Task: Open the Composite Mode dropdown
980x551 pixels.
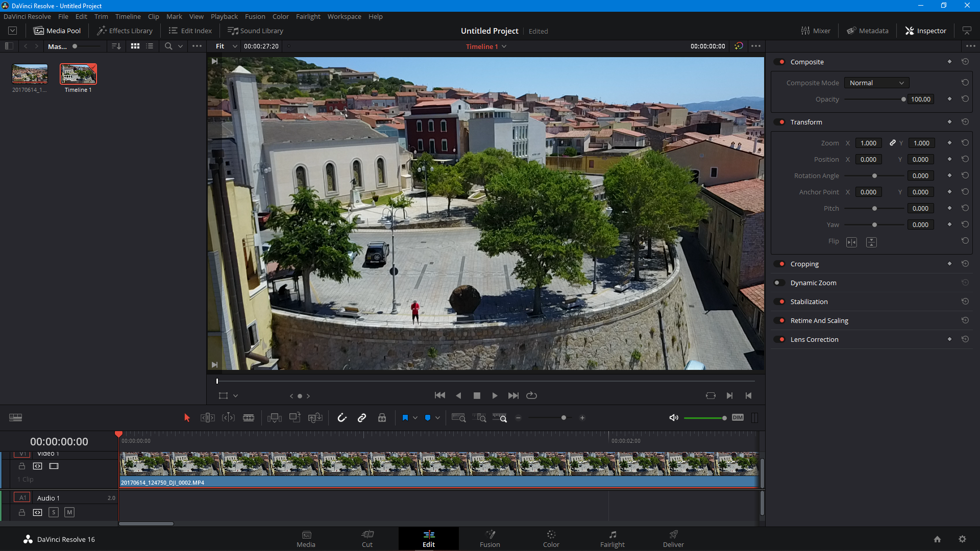Action: point(876,83)
